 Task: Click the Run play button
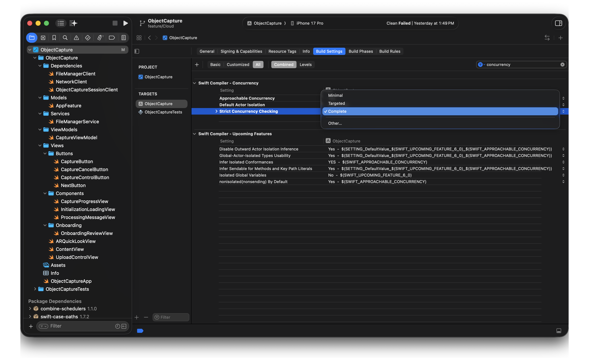click(x=125, y=23)
